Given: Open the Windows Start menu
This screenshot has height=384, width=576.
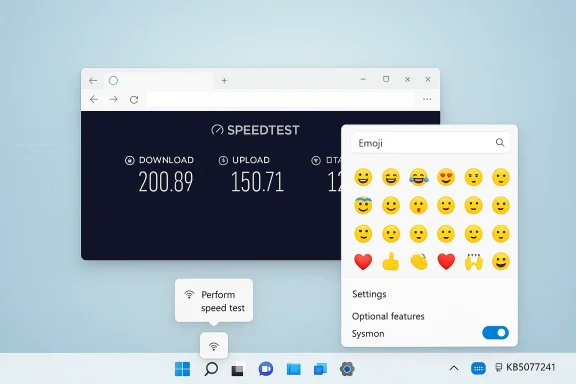Looking at the screenshot, I should (183, 369).
